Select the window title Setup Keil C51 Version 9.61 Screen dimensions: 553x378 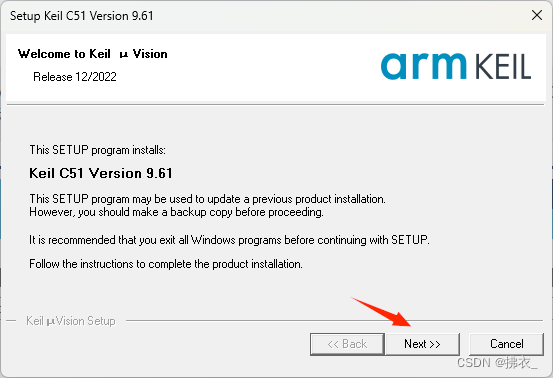point(81,16)
